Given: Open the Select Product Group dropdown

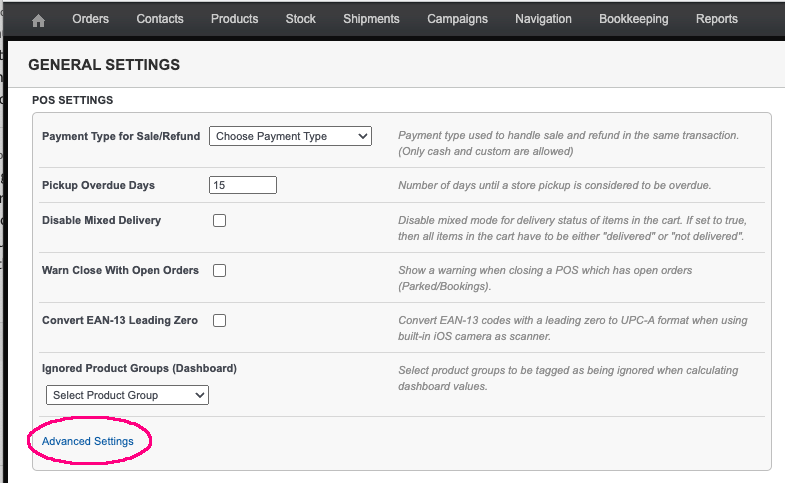Looking at the screenshot, I should click(x=127, y=395).
